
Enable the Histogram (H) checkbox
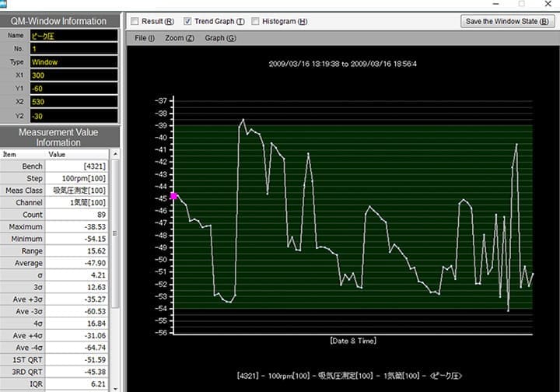(x=255, y=22)
